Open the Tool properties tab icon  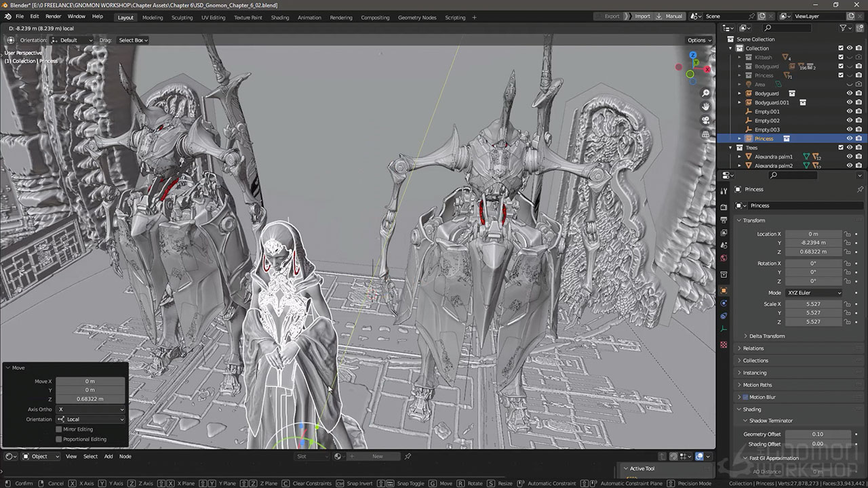tap(724, 192)
